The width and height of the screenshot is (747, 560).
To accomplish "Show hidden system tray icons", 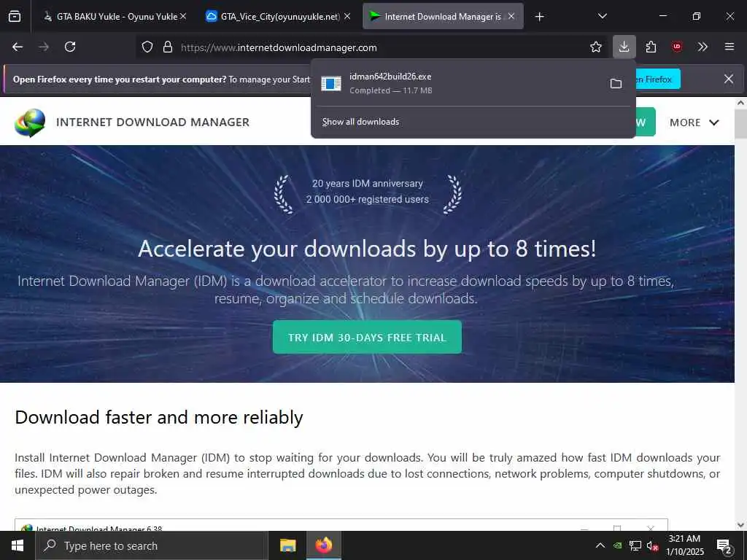I will [x=600, y=545].
